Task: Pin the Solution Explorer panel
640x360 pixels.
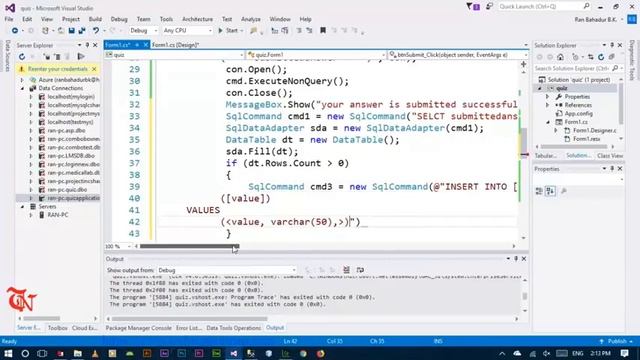Action: pos(612,45)
